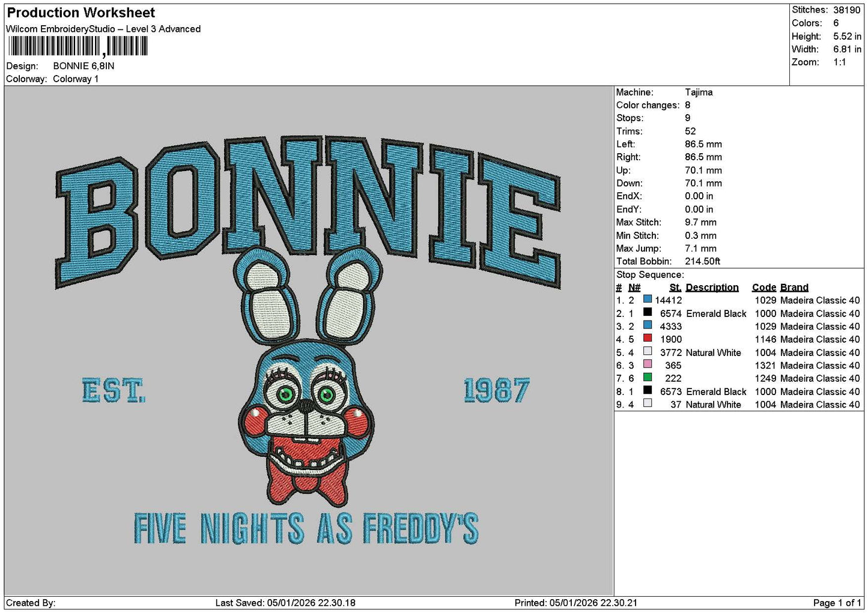The image size is (868, 613).
Task: Click stitch count 6574 in stop row 2
Action: [x=671, y=313]
